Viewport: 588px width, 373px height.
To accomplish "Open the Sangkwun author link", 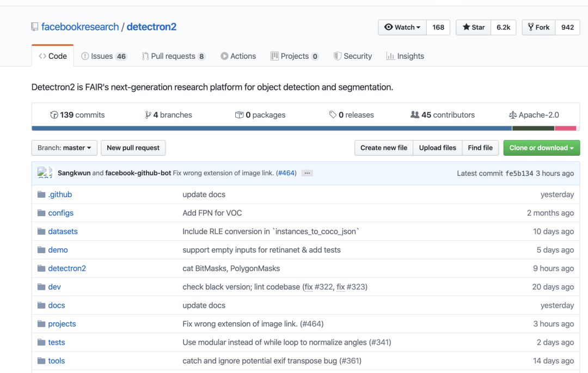I will pos(74,173).
